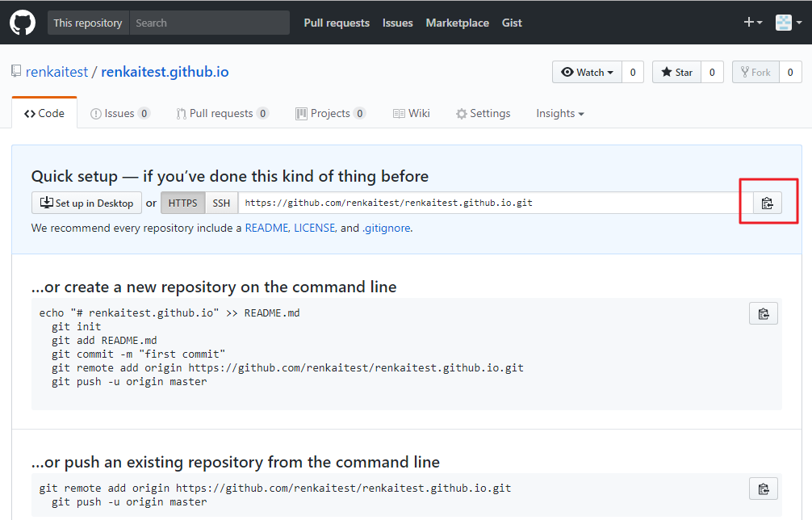Expand the Insights dropdown tab
This screenshot has height=520, width=812.
click(560, 113)
